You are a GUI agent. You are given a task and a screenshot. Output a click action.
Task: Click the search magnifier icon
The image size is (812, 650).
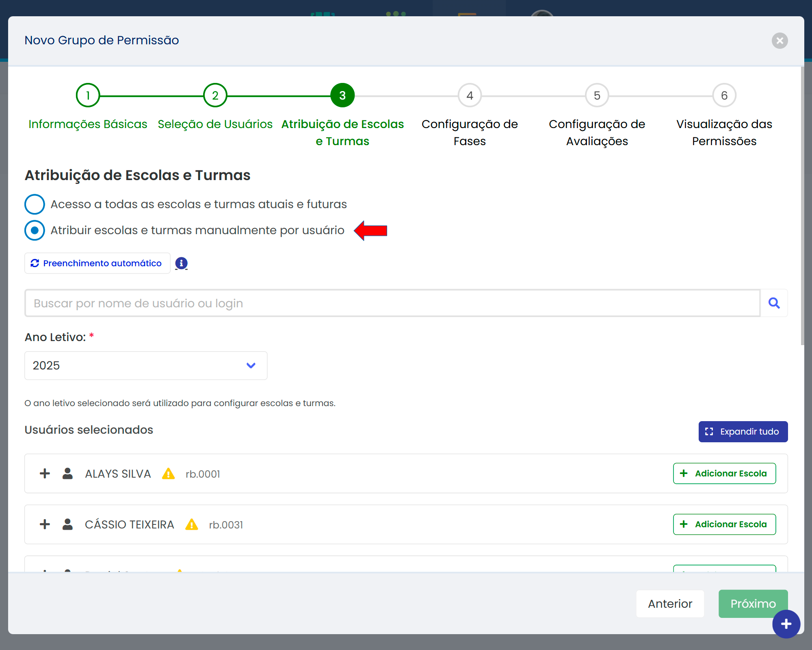pyautogui.click(x=774, y=303)
